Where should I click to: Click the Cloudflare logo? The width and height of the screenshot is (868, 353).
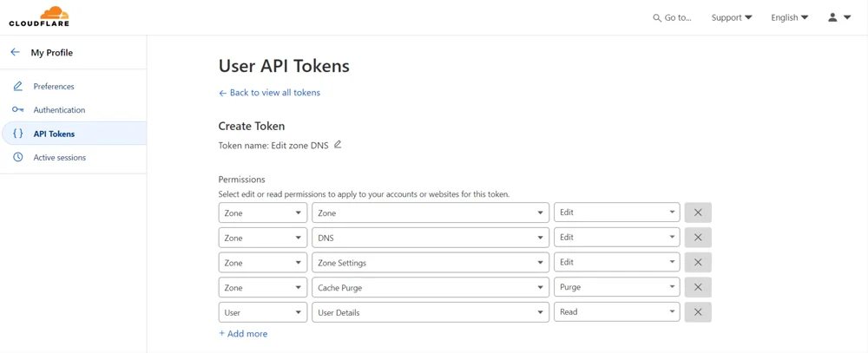pyautogui.click(x=39, y=16)
